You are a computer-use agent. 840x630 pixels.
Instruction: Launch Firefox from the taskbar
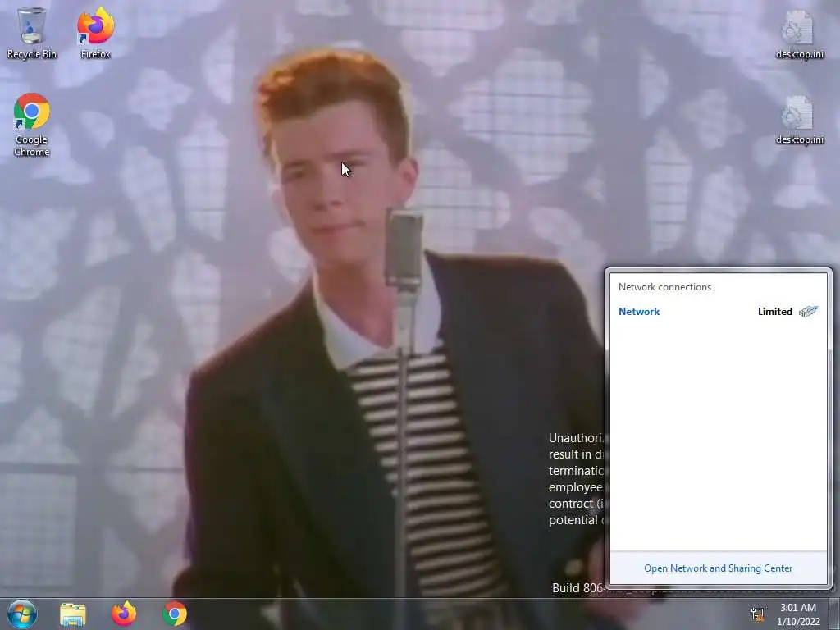[x=124, y=614]
